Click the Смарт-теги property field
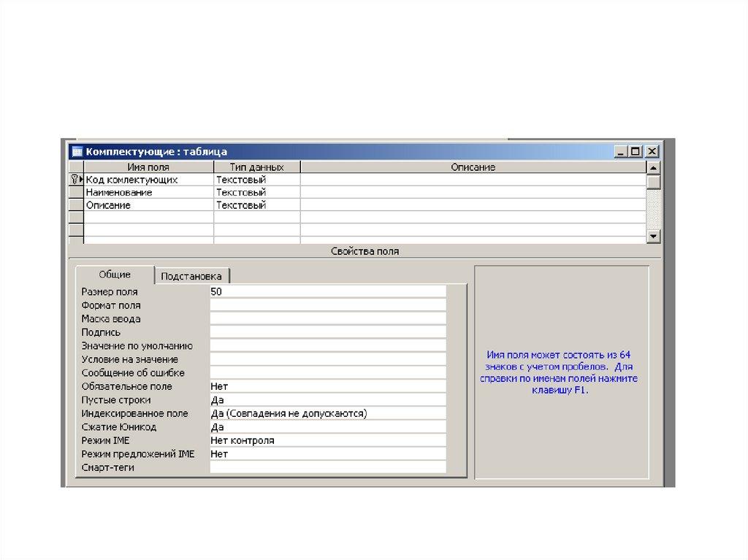Image resolution: width=748 pixels, height=560 pixels. click(x=327, y=467)
